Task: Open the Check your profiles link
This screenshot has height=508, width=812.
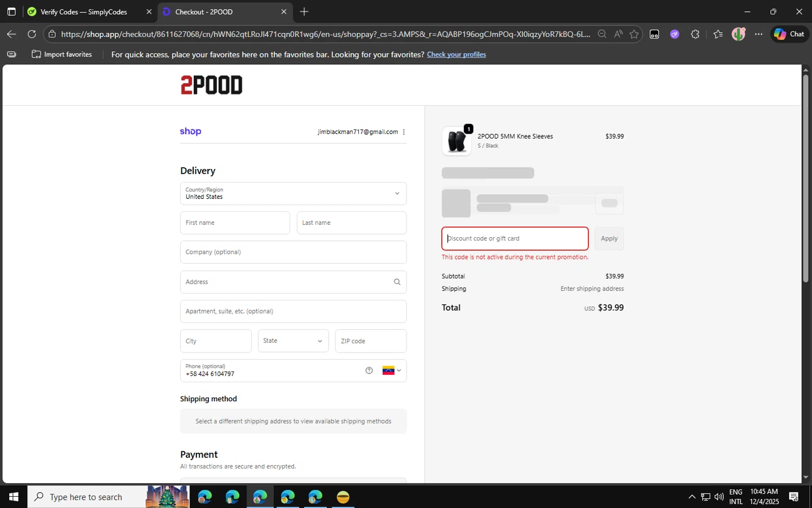Action: [x=456, y=54]
